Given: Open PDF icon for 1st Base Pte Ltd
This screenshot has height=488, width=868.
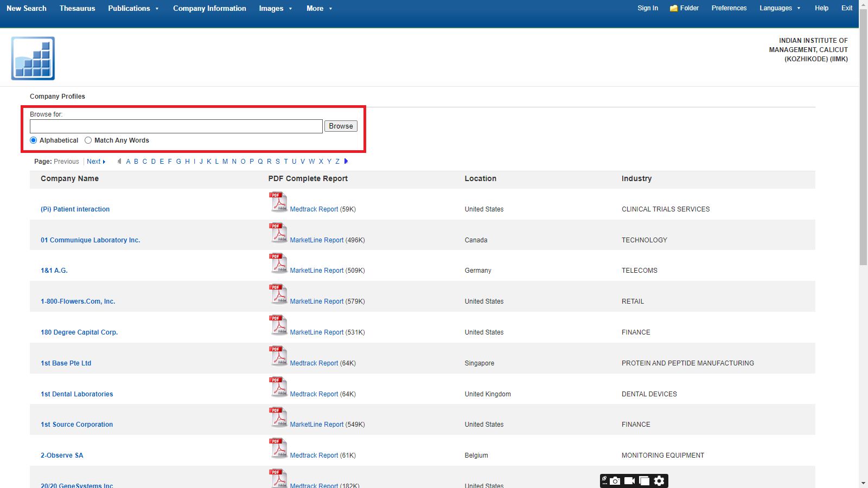Looking at the screenshot, I should pyautogui.click(x=278, y=356).
